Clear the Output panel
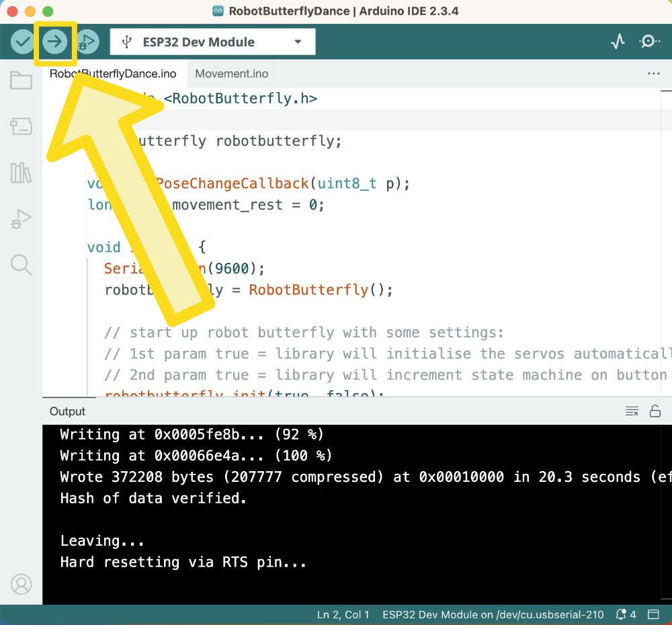 [x=632, y=411]
